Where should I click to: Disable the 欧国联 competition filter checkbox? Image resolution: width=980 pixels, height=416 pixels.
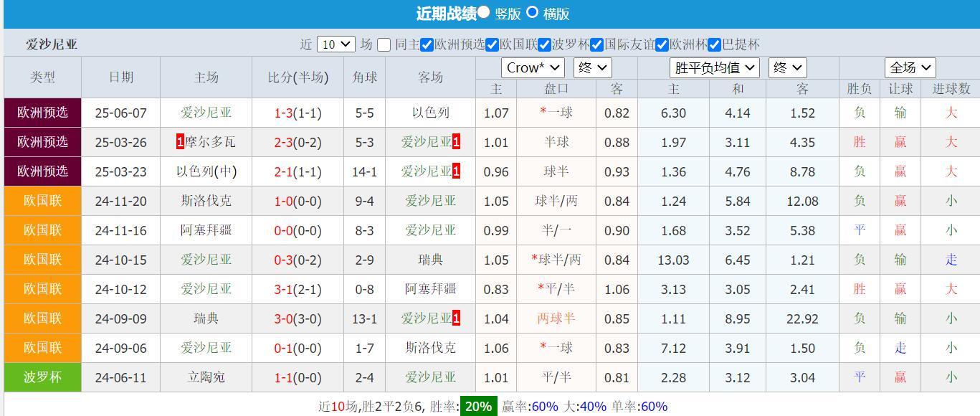click(x=492, y=44)
